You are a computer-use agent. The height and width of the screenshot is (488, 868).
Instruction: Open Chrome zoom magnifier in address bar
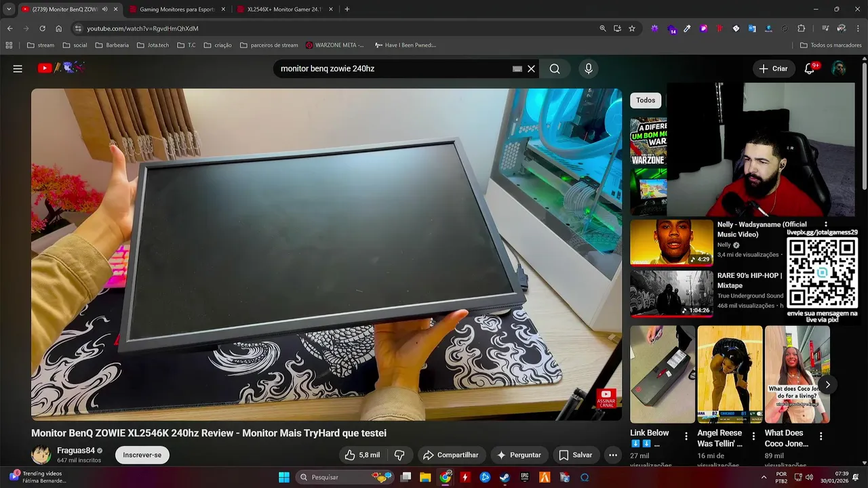click(603, 28)
